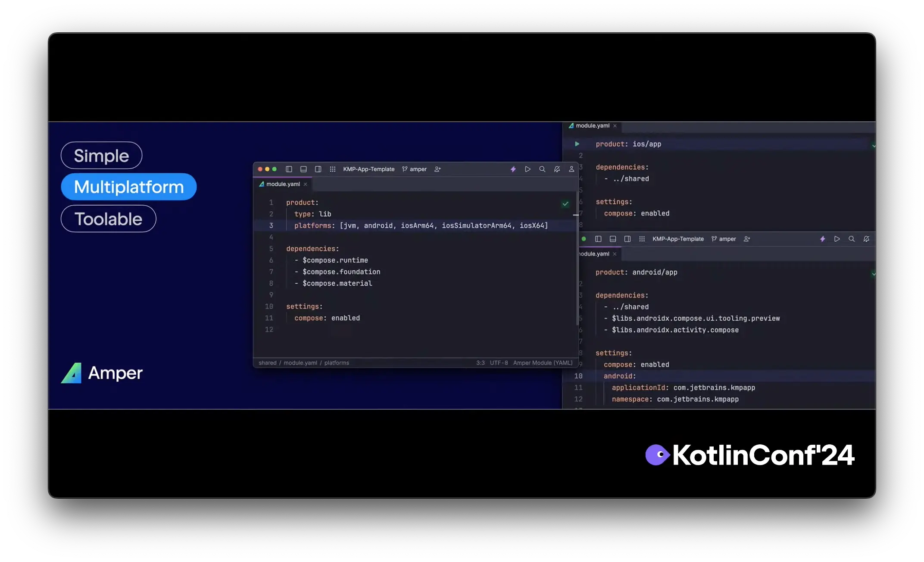Click 'compose: enabled' in the front editor
924x562 pixels.
(x=327, y=318)
